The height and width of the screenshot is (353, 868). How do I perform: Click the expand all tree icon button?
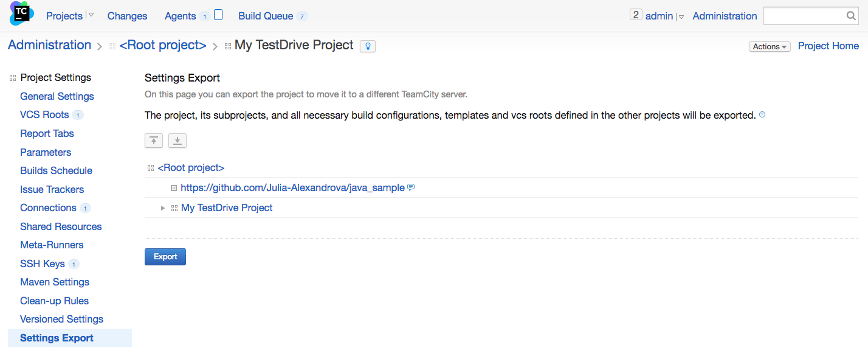(x=177, y=141)
